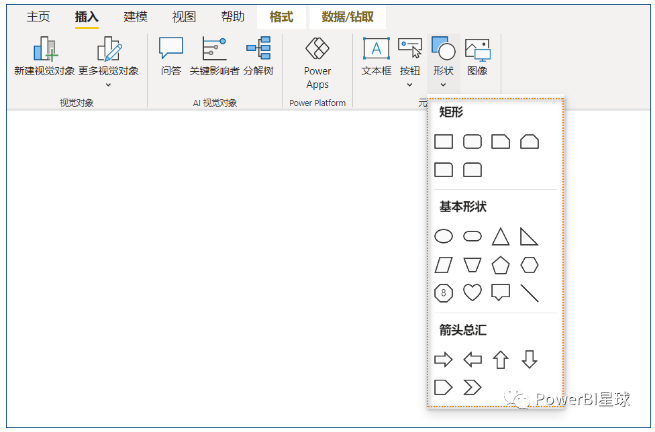Click 更多视觉对象 icon
The image size is (655, 432).
pos(109,48)
